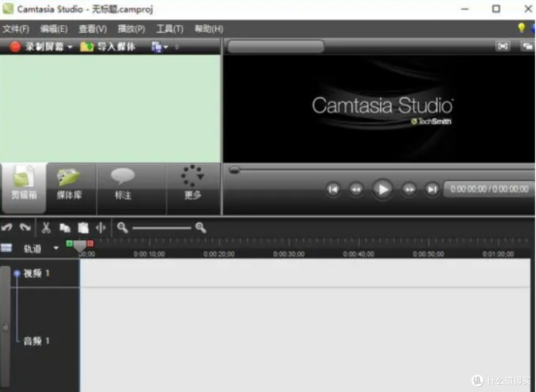The image size is (536, 392).
Task: Open the 工具(T) menu
Action: click(170, 29)
